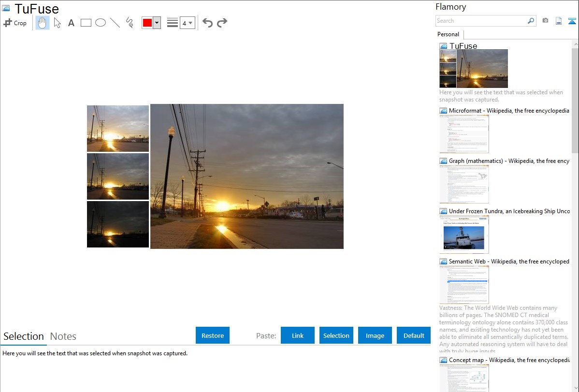The height and width of the screenshot is (392, 579).
Task: Click the sidebar vertical scrollbar thumb
Action: click(575, 100)
